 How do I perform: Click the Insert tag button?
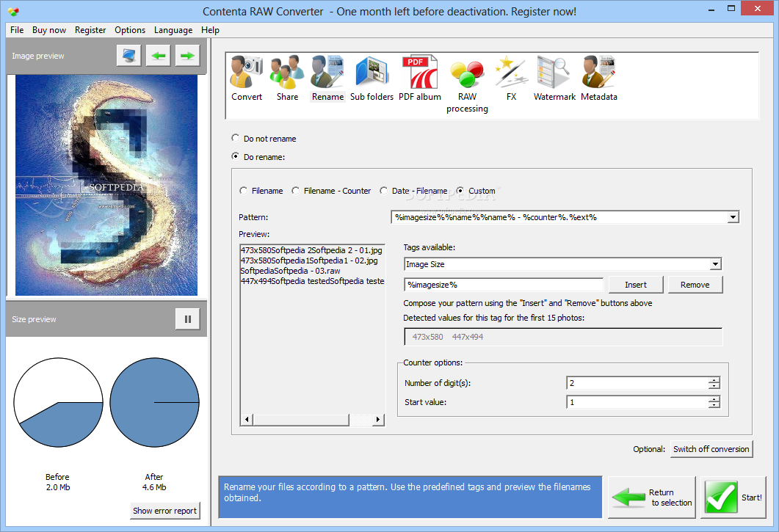(x=636, y=285)
